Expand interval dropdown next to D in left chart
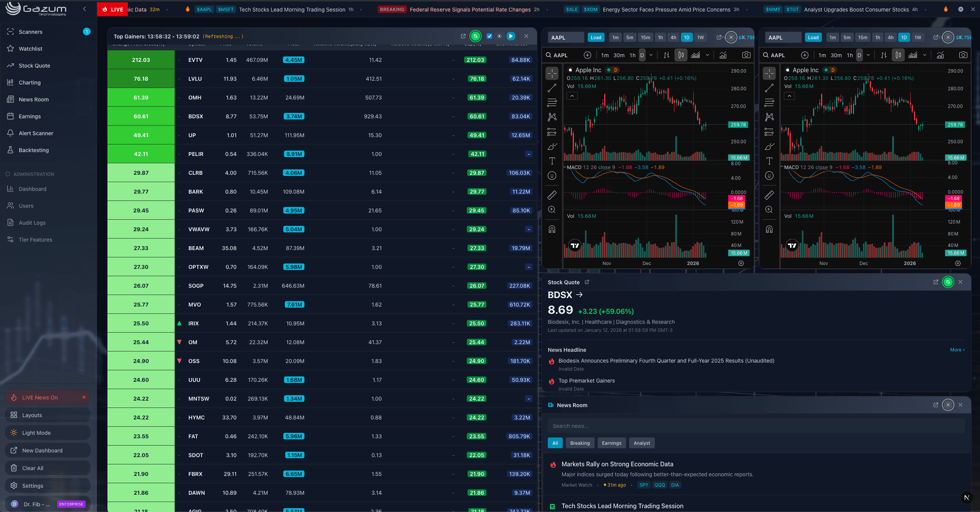980x512 pixels. [651, 55]
